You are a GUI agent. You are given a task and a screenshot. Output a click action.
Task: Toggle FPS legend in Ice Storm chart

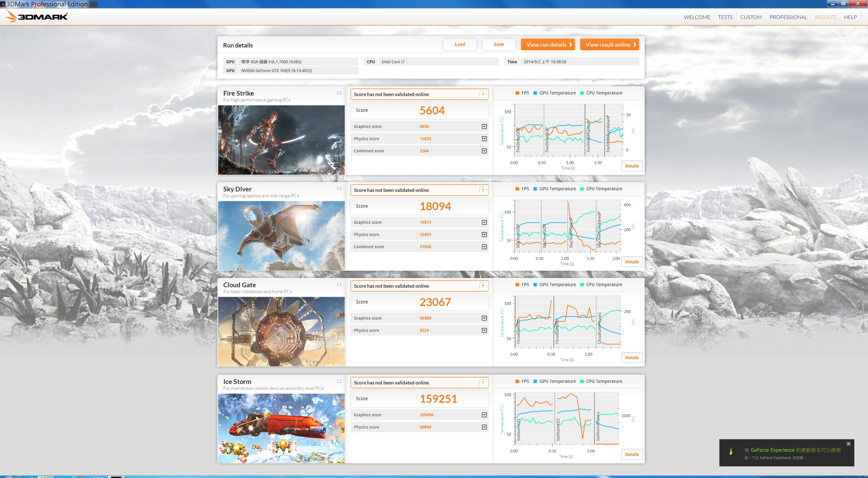[x=522, y=381]
